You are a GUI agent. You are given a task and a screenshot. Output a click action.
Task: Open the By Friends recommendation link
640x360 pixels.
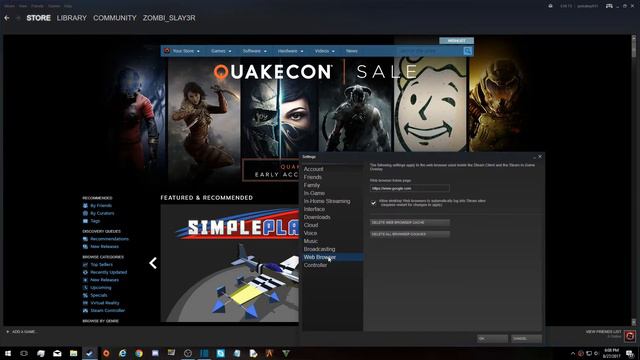coord(100,206)
